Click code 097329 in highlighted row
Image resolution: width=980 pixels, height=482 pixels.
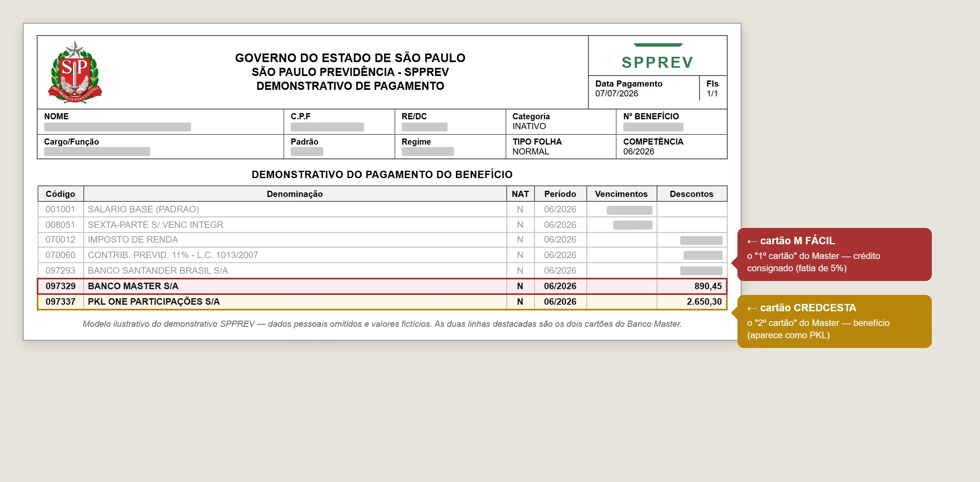60,286
